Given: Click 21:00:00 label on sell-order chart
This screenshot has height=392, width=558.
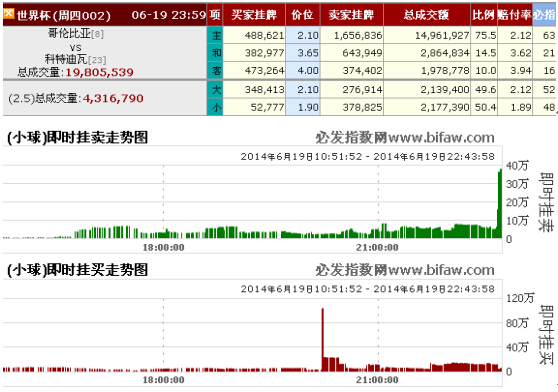Looking at the screenshot, I should coord(377,248).
